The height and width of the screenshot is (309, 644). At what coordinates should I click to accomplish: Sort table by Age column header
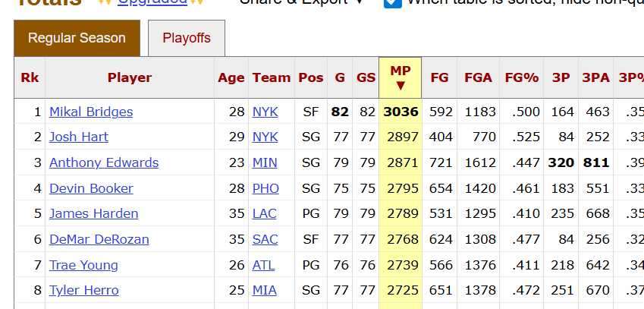231,77
